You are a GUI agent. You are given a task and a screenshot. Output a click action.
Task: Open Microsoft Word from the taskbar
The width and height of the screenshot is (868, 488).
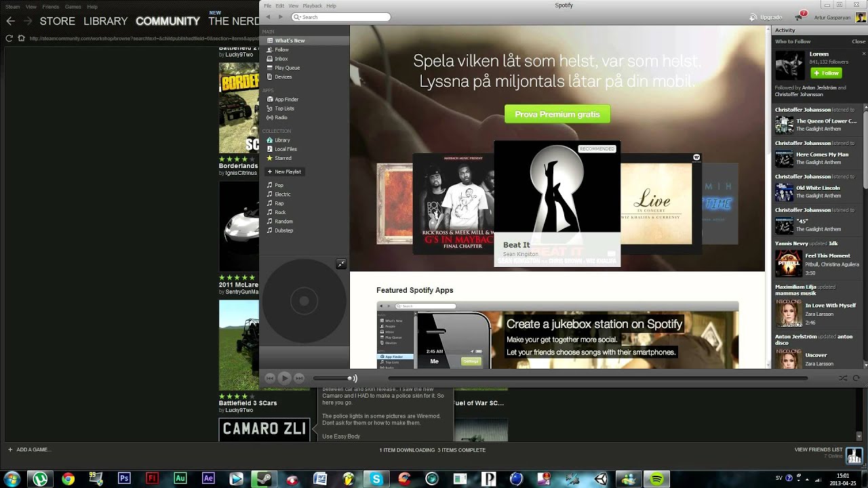pyautogui.click(x=319, y=479)
